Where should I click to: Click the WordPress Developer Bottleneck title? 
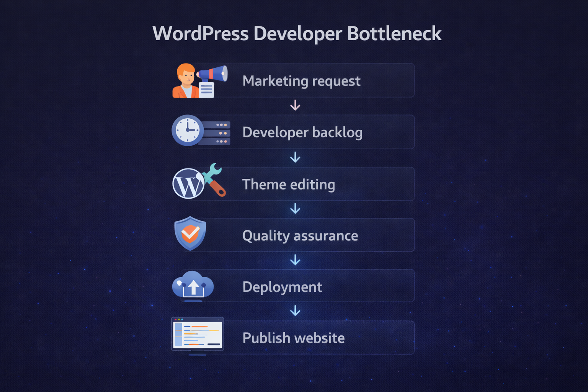coord(297,34)
